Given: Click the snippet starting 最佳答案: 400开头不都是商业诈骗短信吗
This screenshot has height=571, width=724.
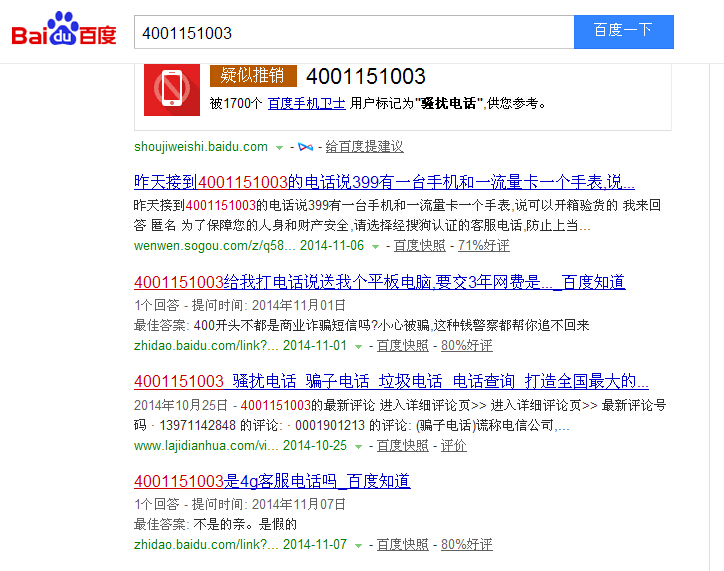Looking at the screenshot, I should click(x=362, y=325).
